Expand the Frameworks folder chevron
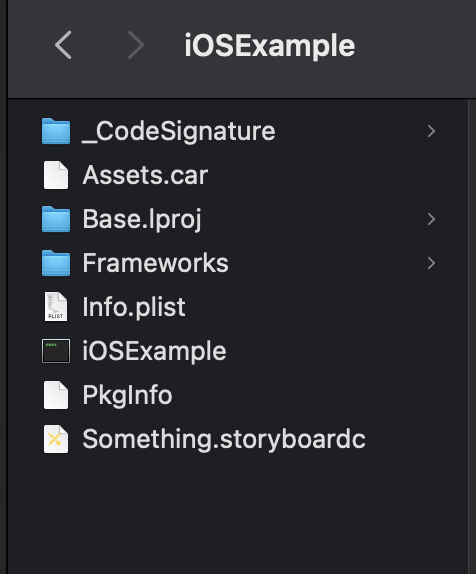This screenshot has width=476, height=574. click(431, 263)
